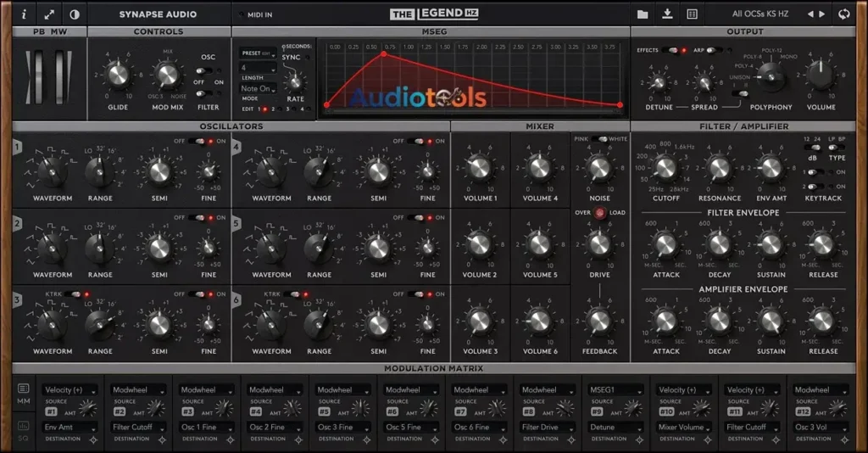Open the MSEG PRESET dropdown
Viewport: 868px width, 453px height.
click(x=258, y=53)
